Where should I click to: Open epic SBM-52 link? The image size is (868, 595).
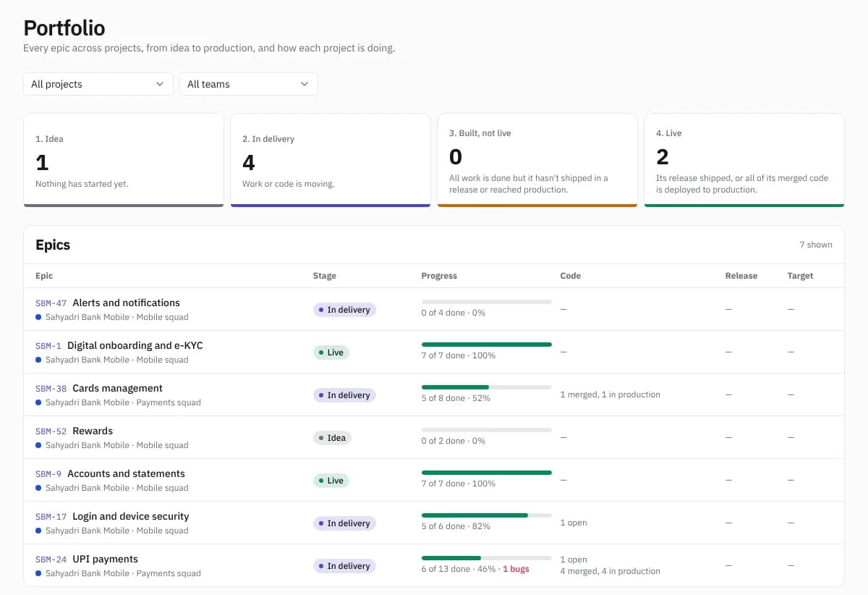51,431
